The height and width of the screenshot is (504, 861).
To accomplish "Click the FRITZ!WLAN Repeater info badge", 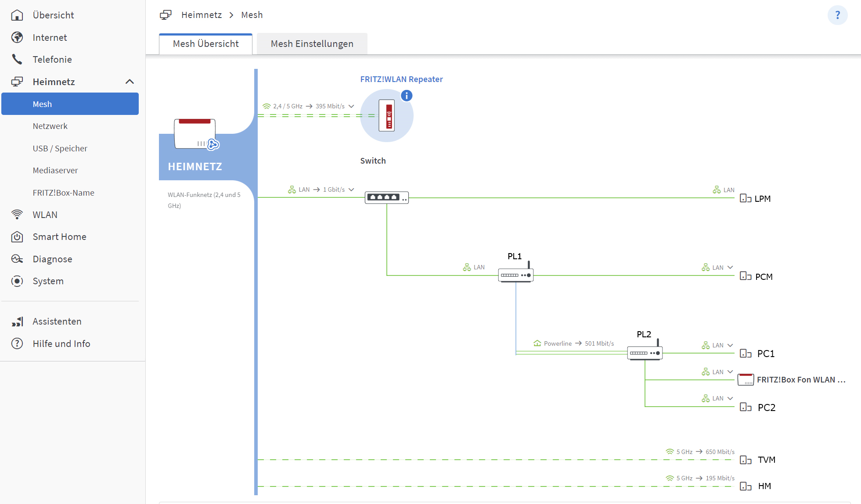I will [x=407, y=96].
